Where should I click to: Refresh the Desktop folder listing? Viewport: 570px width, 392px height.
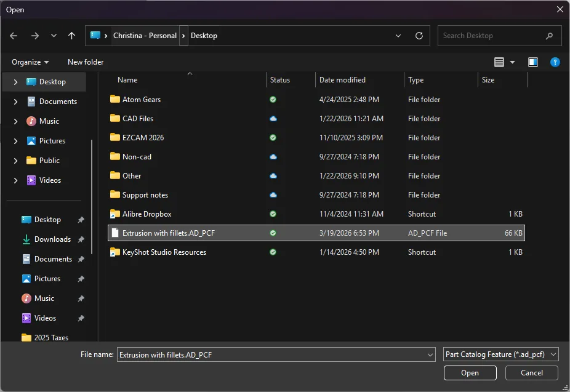pyautogui.click(x=419, y=36)
